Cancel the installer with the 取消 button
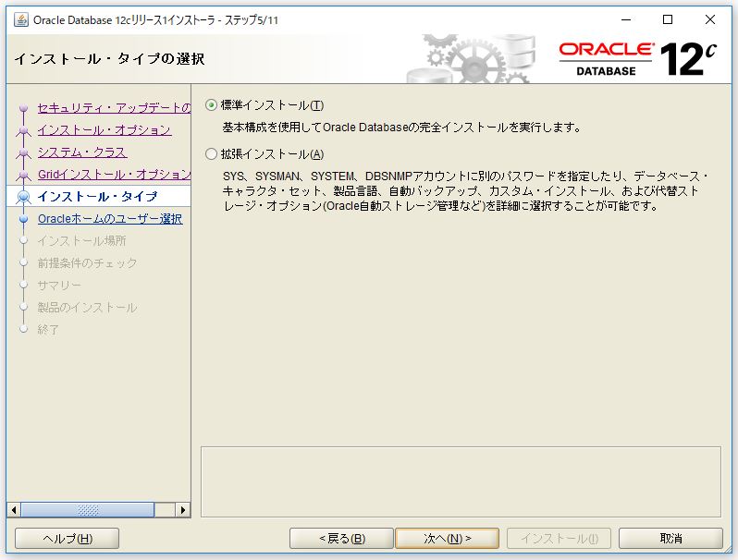 coord(670,539)
